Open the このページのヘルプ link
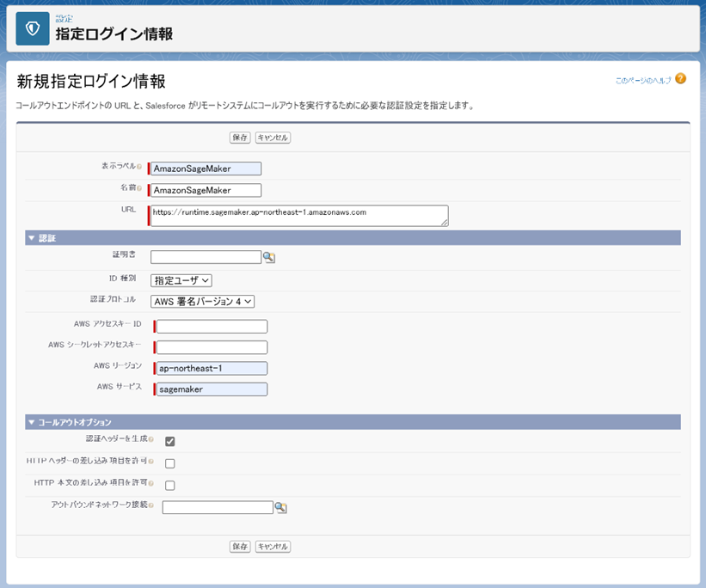706x588 pixels. point(643,81)
